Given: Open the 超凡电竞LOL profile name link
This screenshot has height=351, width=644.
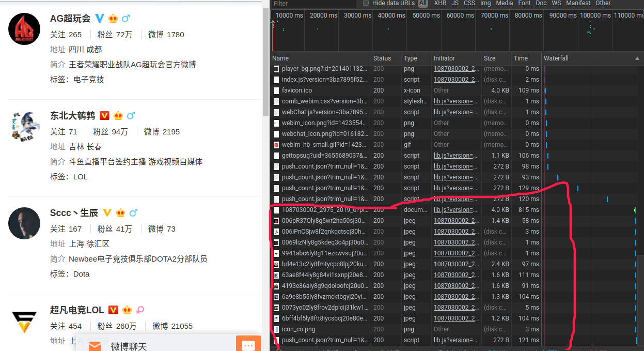Looking at the screenshot, I should point(77,310).
